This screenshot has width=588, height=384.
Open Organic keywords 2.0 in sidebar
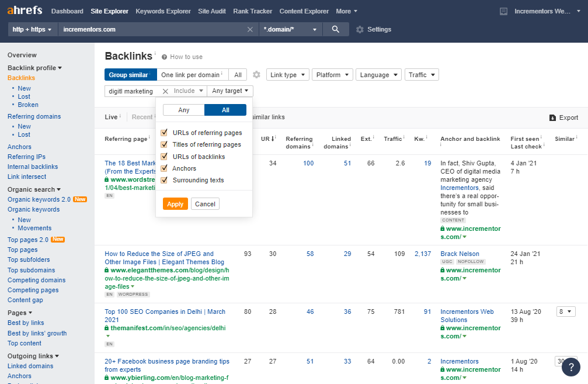pyautogui.click(x=39, y=199)
